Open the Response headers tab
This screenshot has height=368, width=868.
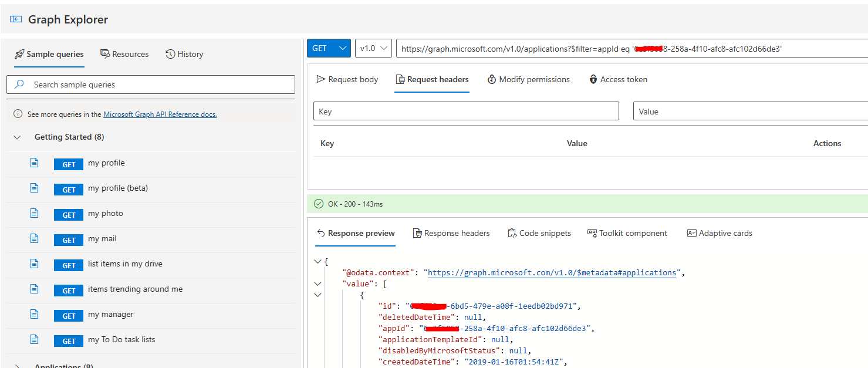coord(451,233)
